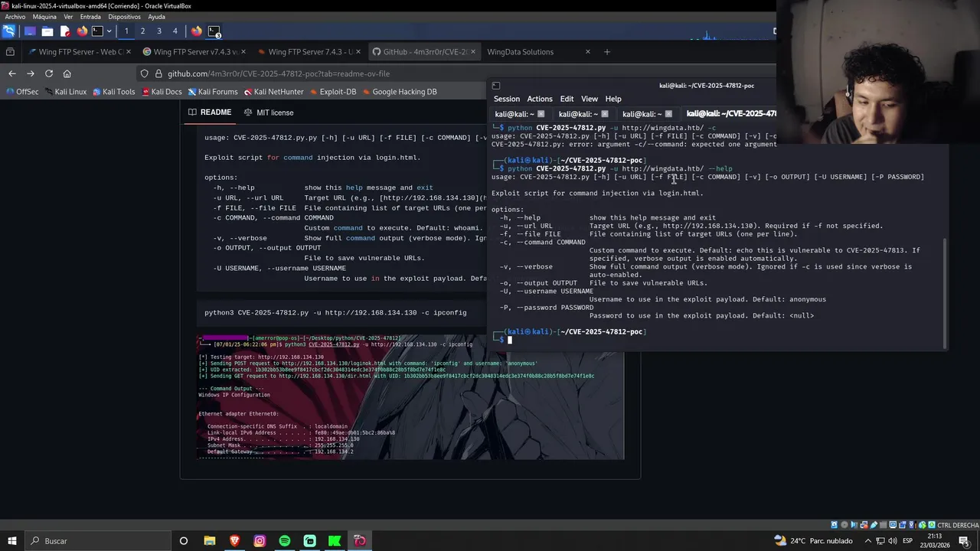Open the terminal Edit menu
The image size is (980, 551).
567,99
